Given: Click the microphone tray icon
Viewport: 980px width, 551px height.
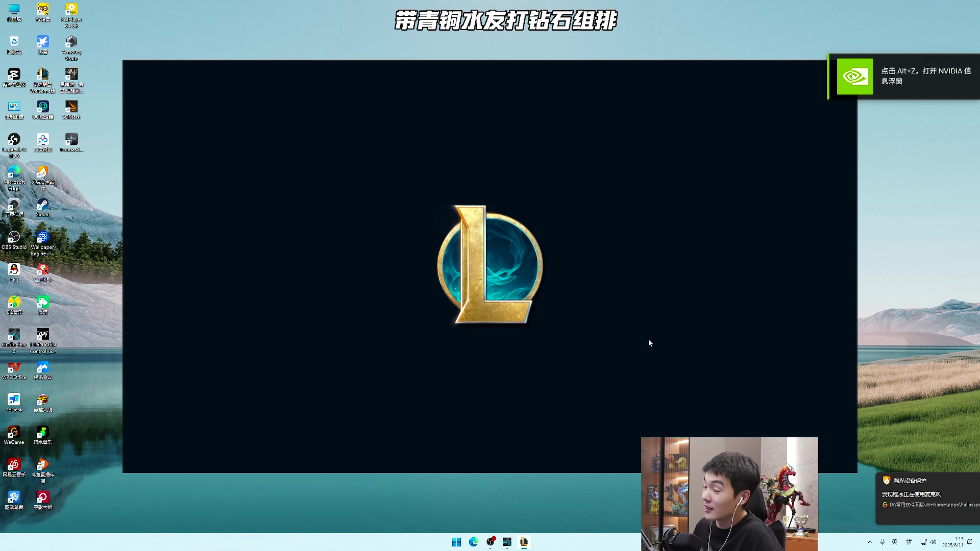Looking at the screenshot, I should (x=882, y=542).
